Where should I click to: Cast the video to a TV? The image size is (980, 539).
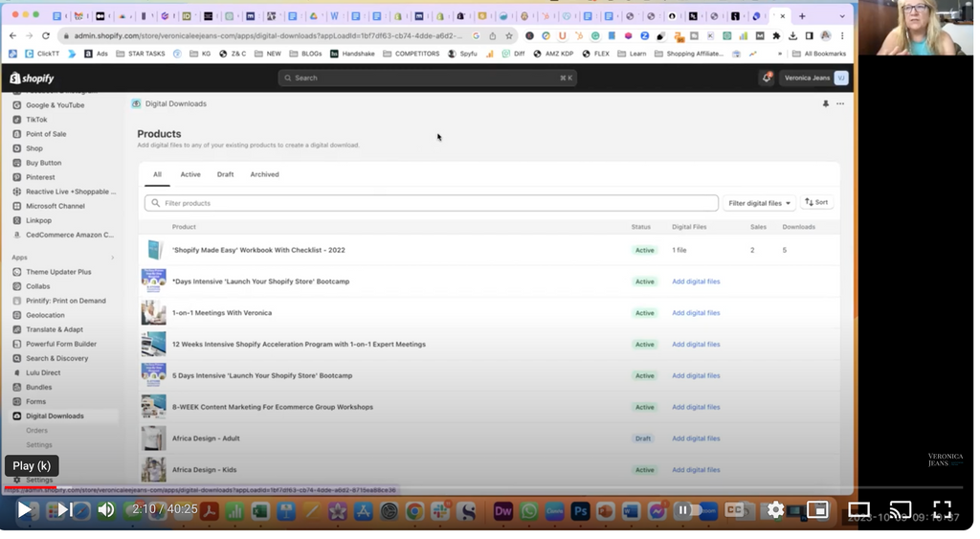tap(901, 510)
